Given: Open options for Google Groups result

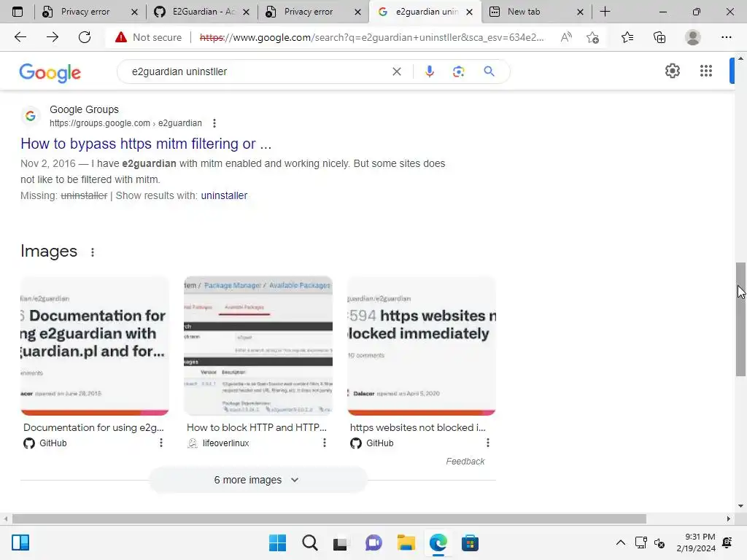Looking at the screenshot, I should point(214,123).
